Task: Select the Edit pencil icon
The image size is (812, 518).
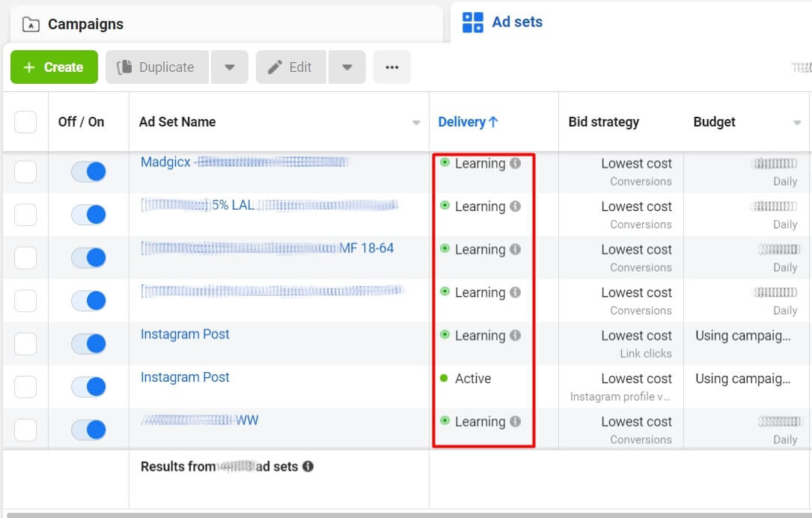Action: [275, 67]
